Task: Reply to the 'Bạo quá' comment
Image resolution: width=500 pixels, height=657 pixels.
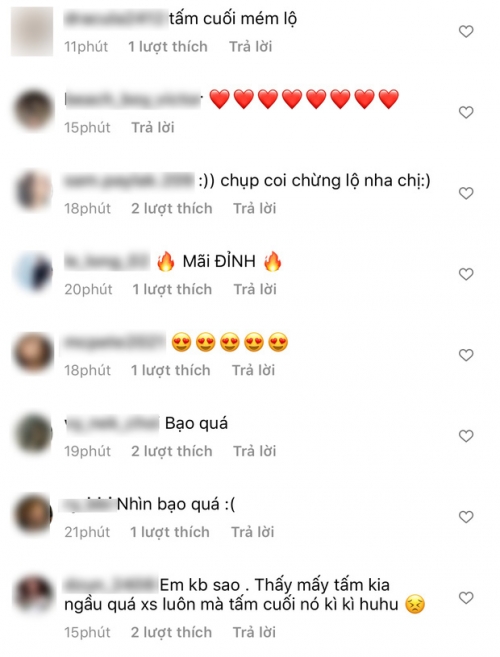Action: point(255,451)
